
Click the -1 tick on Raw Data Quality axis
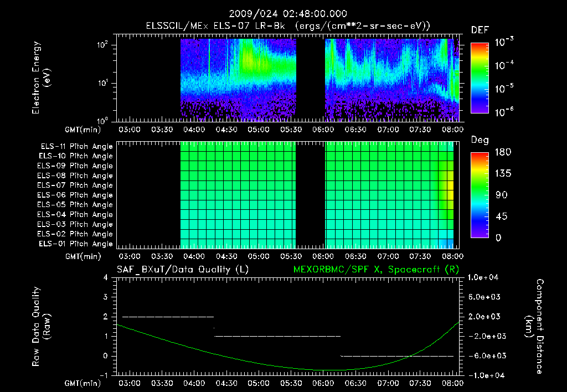[104, 375]
